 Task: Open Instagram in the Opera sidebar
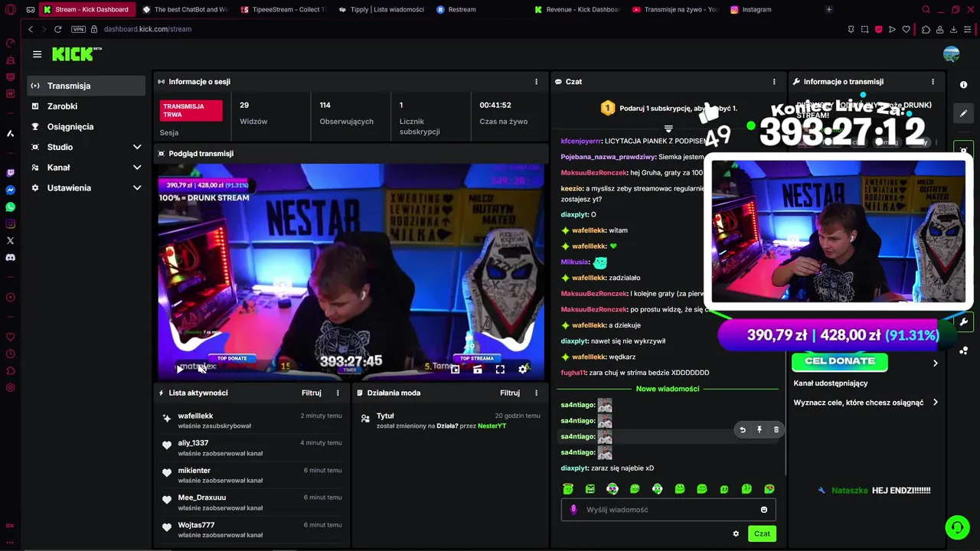pos(10,223)
